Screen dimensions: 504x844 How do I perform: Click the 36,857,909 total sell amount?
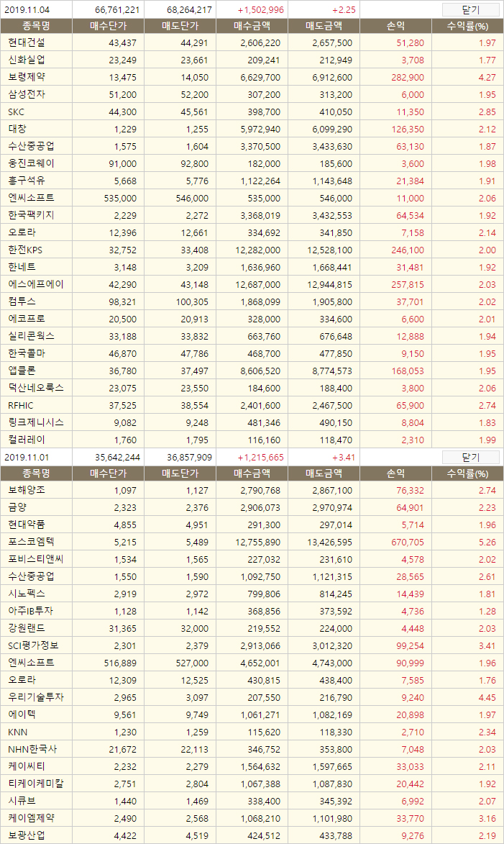189,458
